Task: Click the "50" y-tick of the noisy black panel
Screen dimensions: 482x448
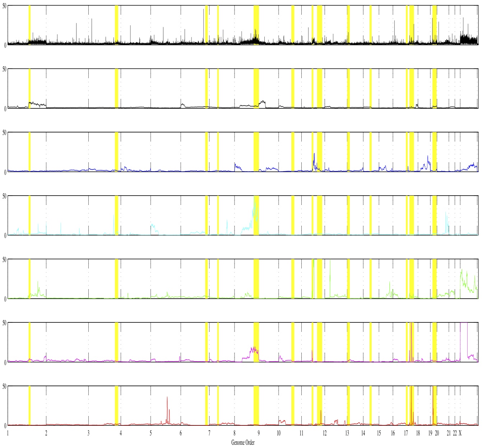Action: tap(4, 6)
